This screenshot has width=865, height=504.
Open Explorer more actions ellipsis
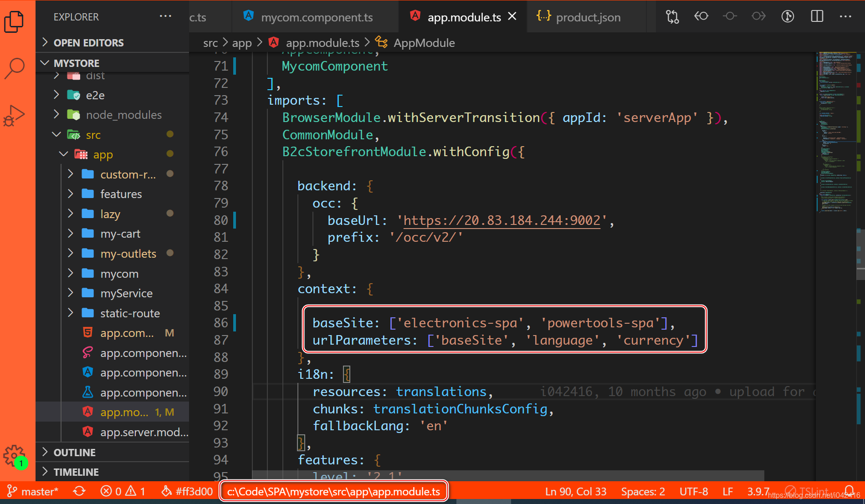click(165, 16)
